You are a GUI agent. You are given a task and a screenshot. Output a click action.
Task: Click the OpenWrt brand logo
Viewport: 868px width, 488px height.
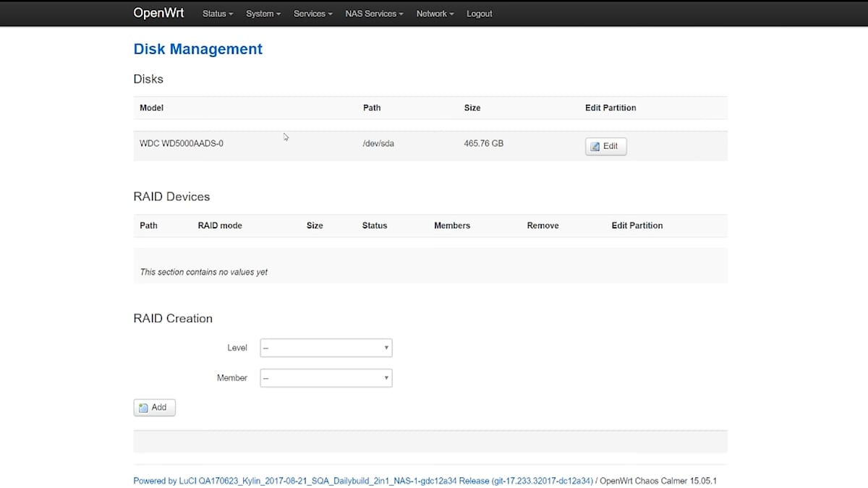coord(158,13)
